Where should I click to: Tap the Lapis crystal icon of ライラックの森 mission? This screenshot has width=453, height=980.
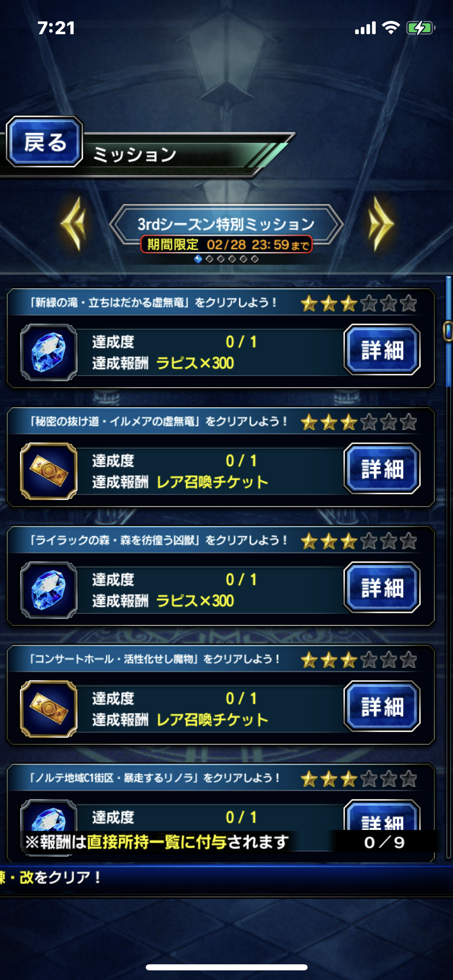pyautogui.click(x=49, y=590)
